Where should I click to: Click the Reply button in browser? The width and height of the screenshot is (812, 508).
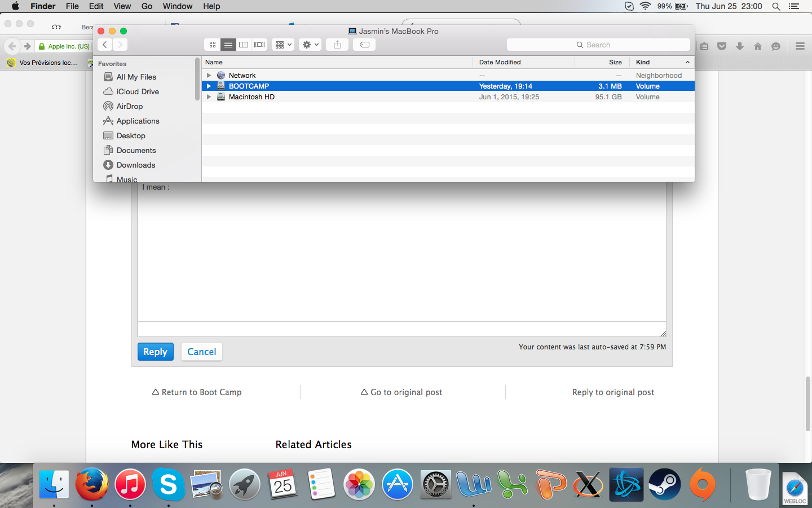tap(155, 352)
